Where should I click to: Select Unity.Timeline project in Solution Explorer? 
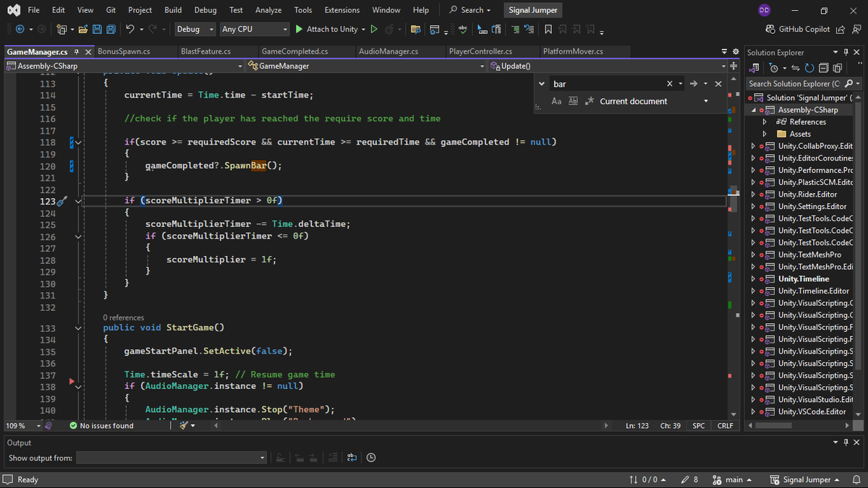(x=804, y=279)
